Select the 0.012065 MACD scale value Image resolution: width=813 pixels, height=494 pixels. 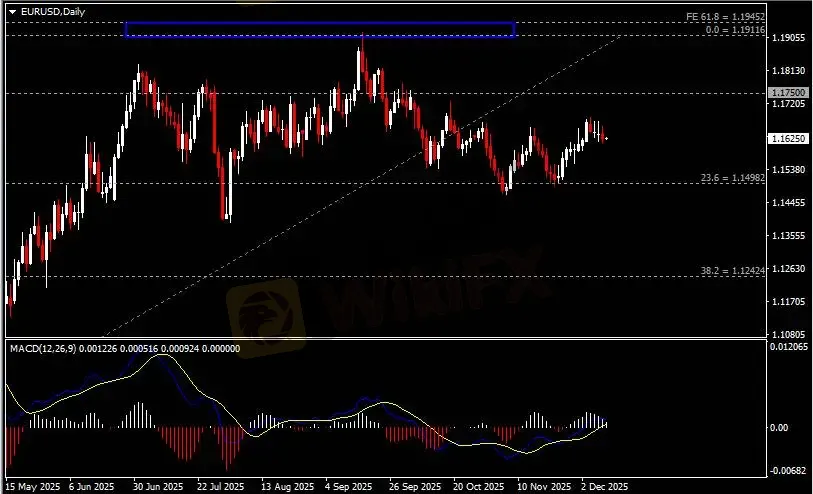click(789, 347)
